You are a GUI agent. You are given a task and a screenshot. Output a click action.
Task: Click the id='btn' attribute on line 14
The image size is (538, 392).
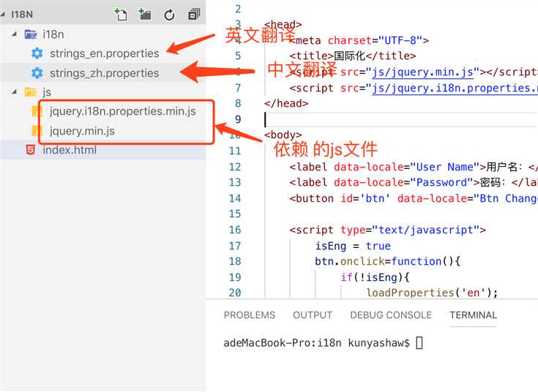365,198
